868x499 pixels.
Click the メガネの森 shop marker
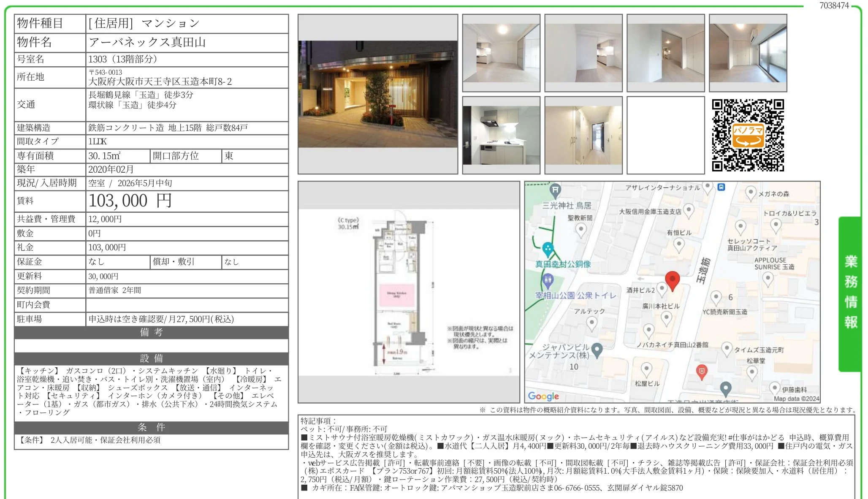pyautogui.click(x=750, y=193)
